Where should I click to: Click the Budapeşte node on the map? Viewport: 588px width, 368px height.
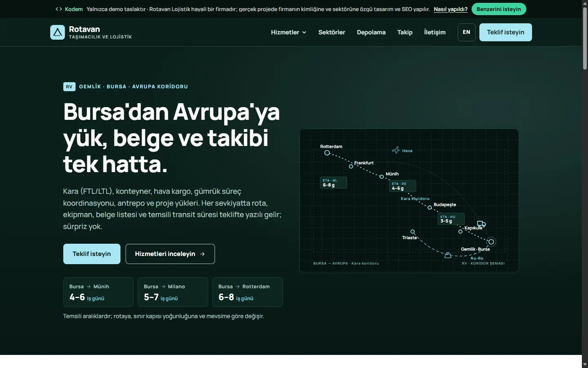point(430,208)
